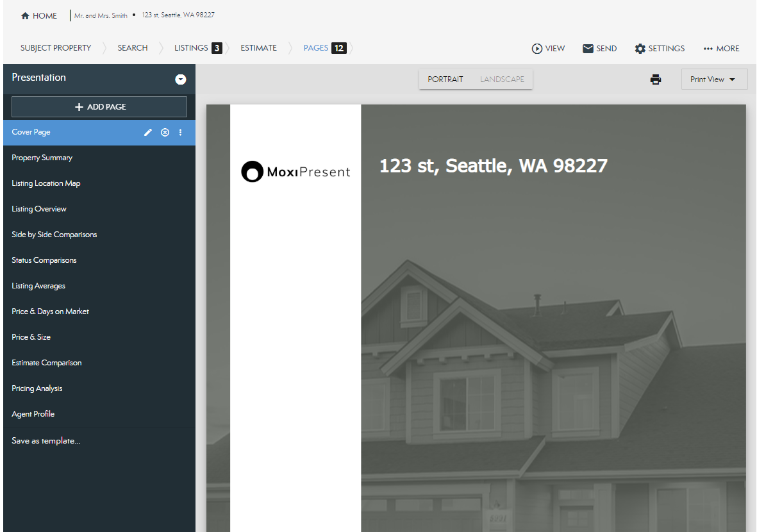
Task: Click Save as template link
Action: click(x=46, y=441)
